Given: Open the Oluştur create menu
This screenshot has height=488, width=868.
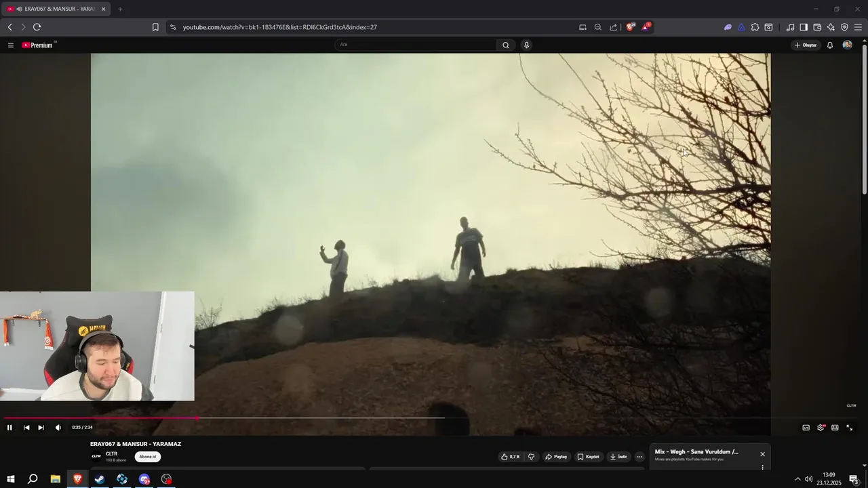Looking at the screenshot, I should tap(806, 45).
